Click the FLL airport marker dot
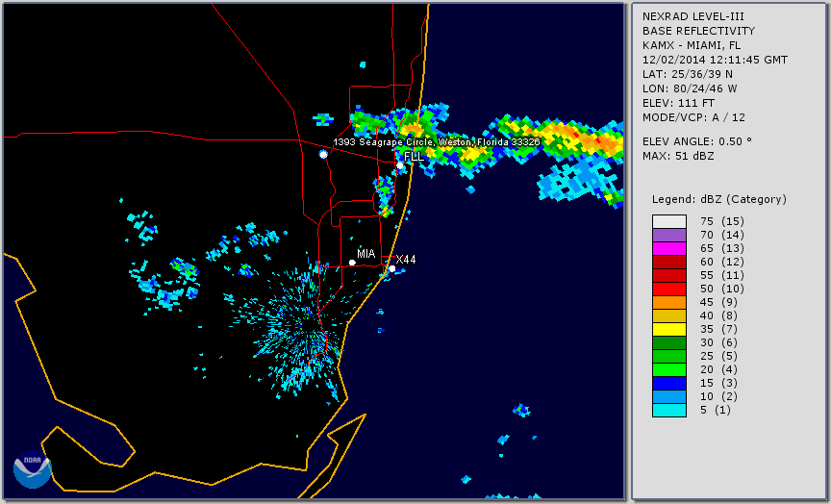 (400, 165)
